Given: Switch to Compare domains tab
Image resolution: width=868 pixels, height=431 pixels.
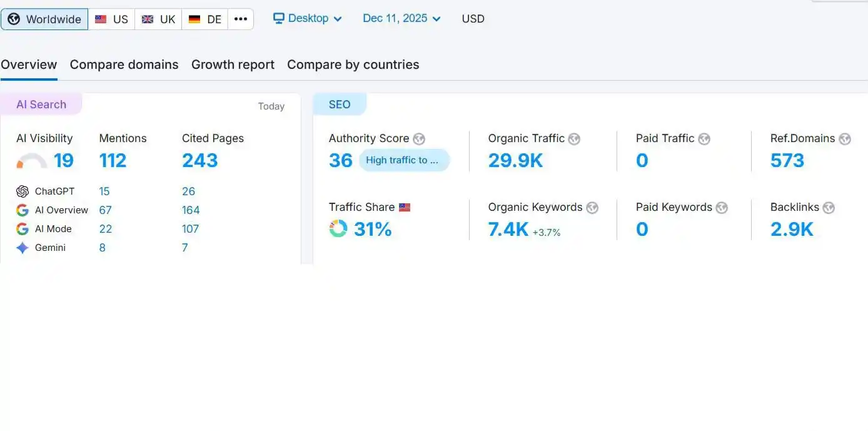Looking at the screenshot, I should (x=124, y=64).
